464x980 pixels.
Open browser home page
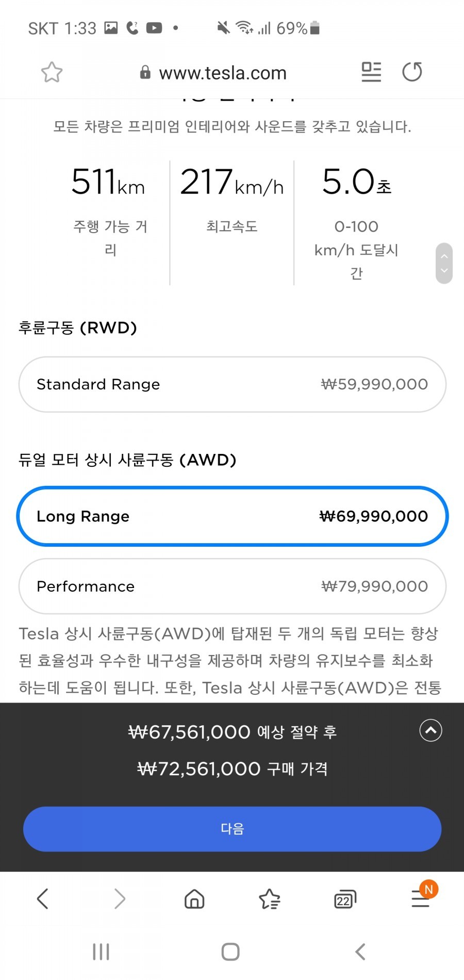(194, 899)
